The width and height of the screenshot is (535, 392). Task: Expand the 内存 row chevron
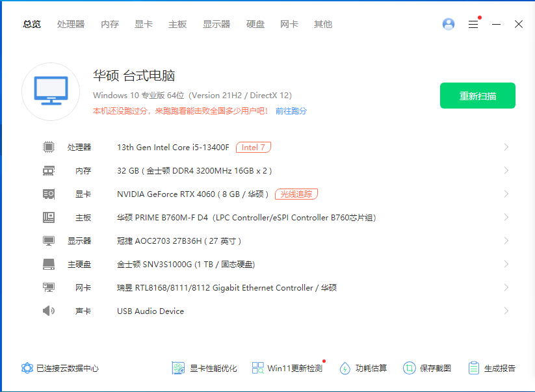tap(506, 170)
